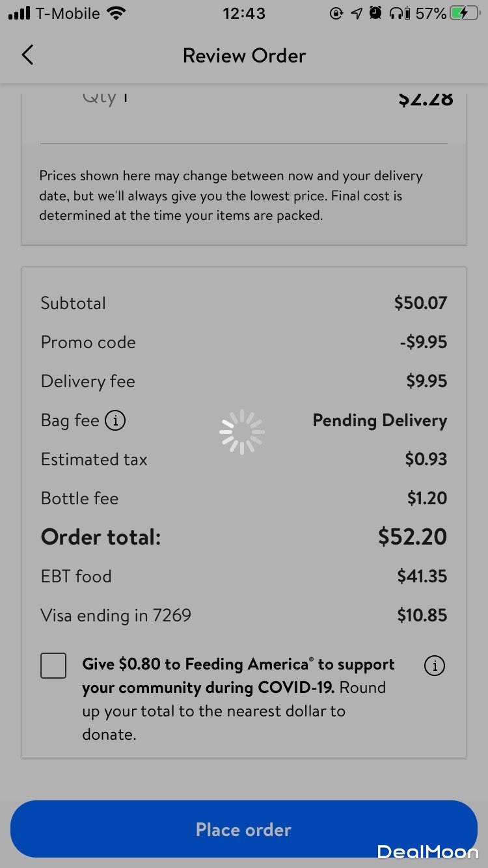Tap the Order total amount $52.20
This screenshot has height=868, width=488.
412,537
